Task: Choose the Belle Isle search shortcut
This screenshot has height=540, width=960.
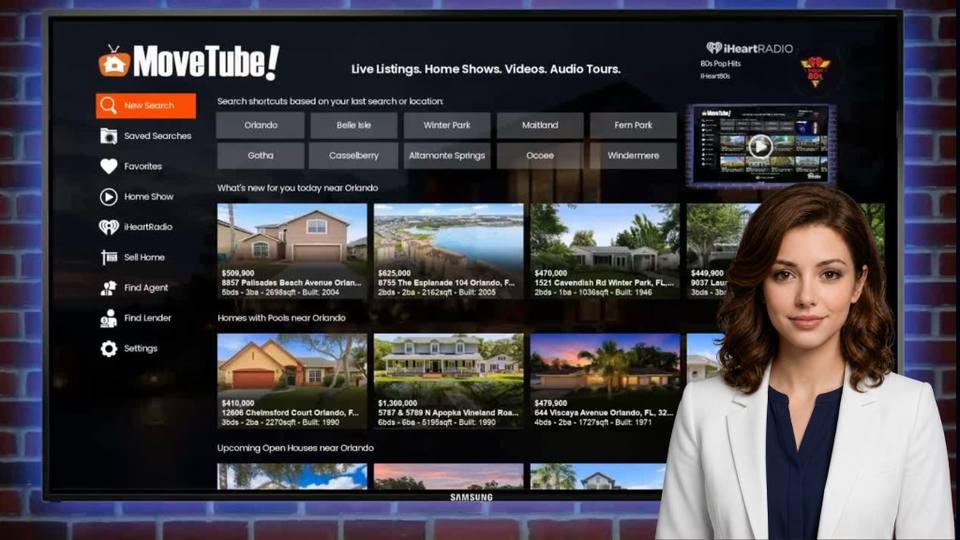Action: coord(354,125)
